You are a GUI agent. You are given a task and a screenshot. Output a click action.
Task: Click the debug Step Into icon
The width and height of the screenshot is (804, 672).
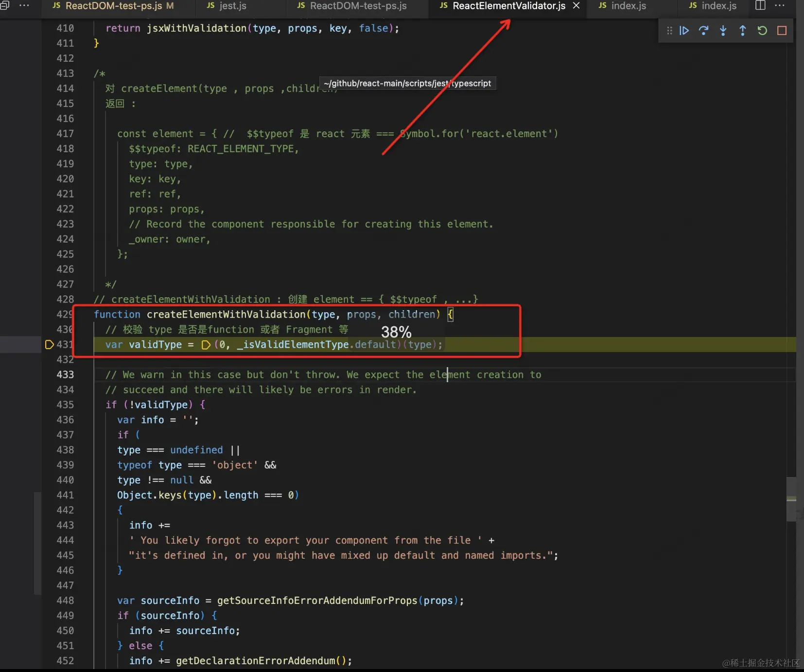click(723, 31)
